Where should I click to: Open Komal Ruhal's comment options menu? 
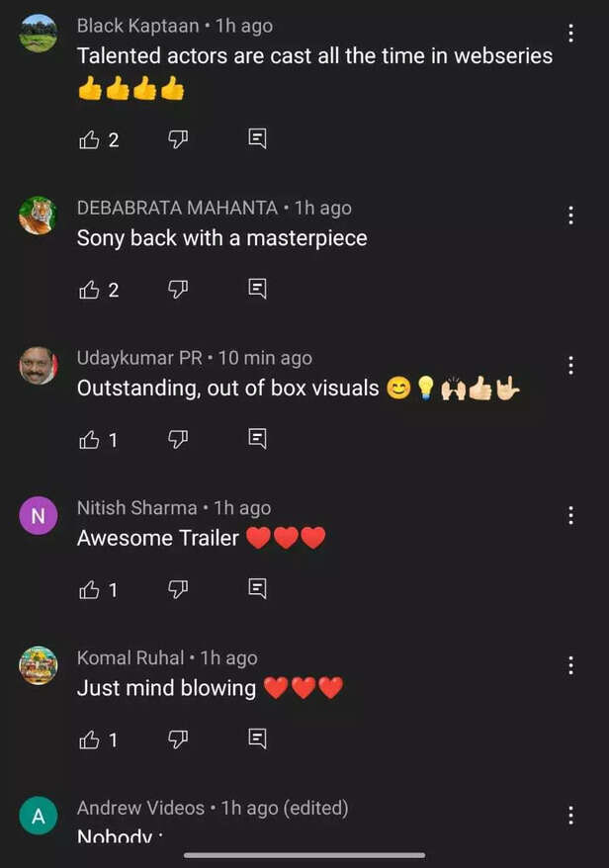pos(570,665)
